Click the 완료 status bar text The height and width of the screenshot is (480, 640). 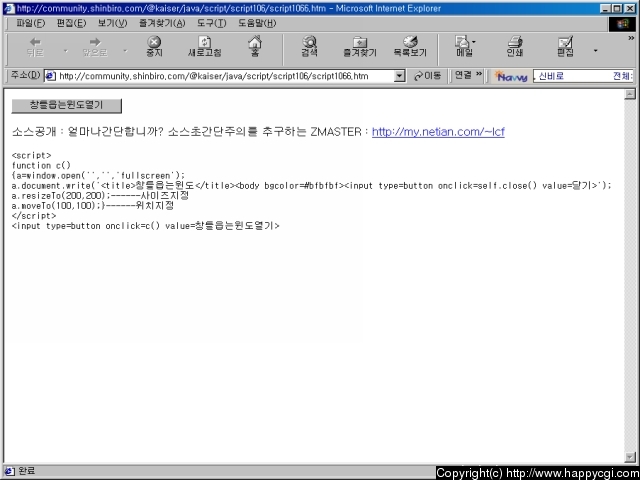click(x=26, y=471)
